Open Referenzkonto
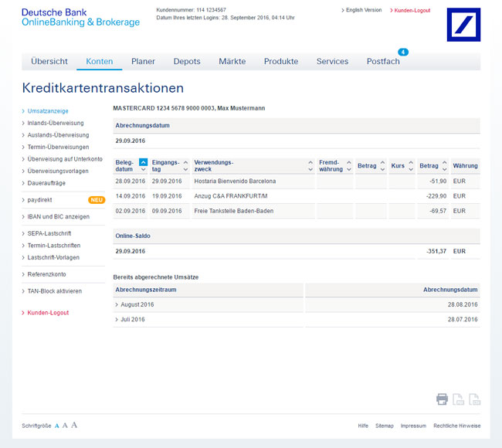 coord(44,274)
